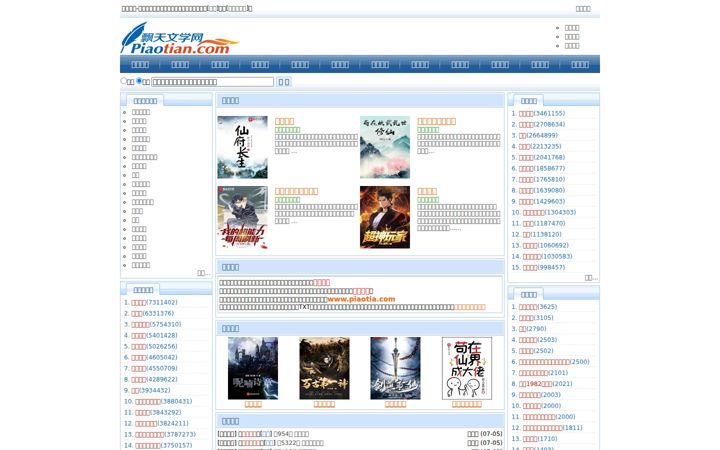Click the first bulleted link beside the logo banner
Image resolution: width=720 pixels, height=450 pixels.
(572, 28)
